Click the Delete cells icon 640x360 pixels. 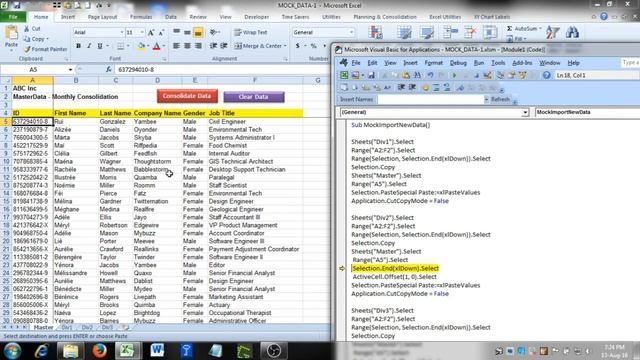click(470, 32)
